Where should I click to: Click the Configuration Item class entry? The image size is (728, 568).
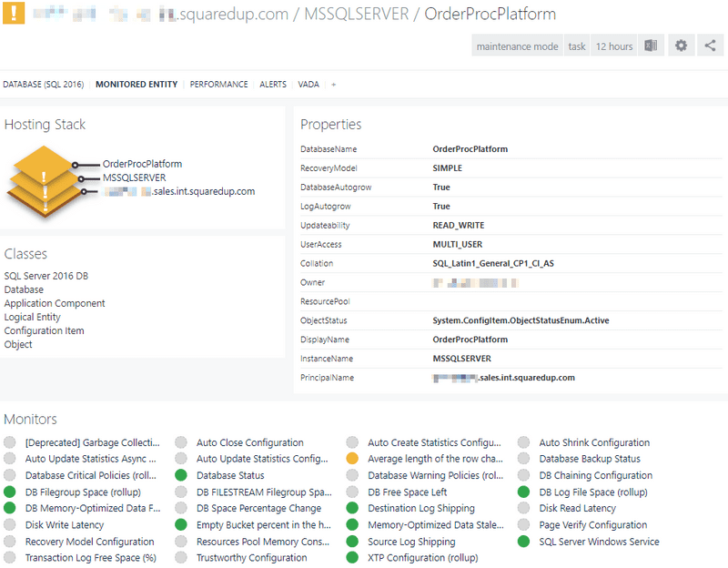click(x=44, y=330)
